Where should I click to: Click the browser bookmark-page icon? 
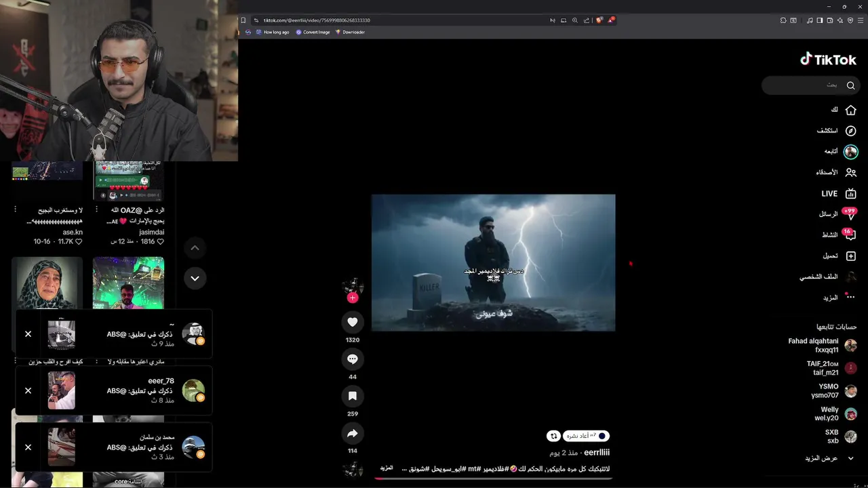coord(243,20)
